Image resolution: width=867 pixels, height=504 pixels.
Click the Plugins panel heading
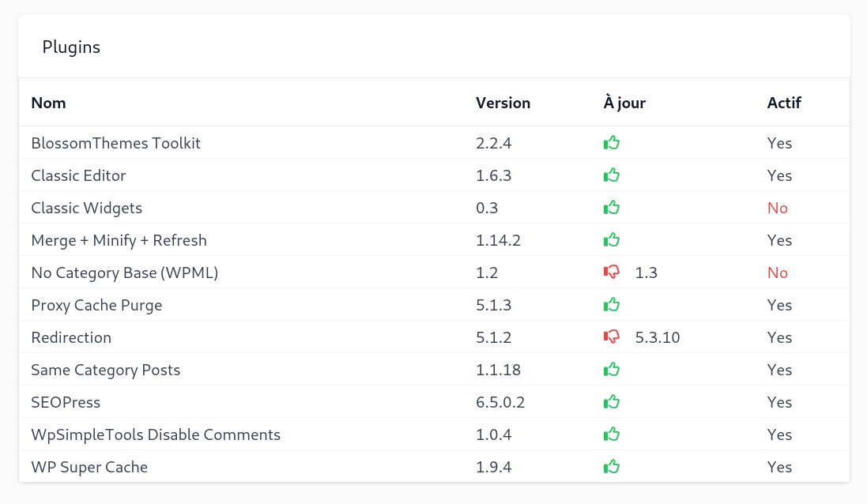pyautogui.click(x=71, y=47)
